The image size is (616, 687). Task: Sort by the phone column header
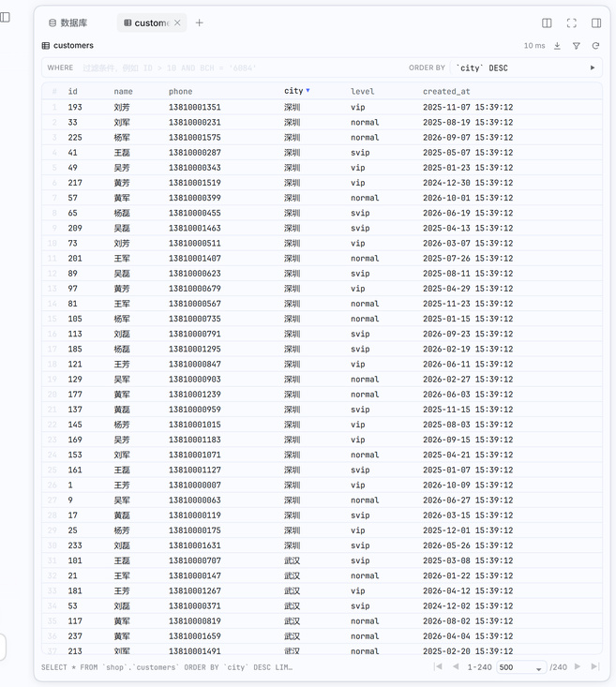pyautogui.click(x=181, y=92)
